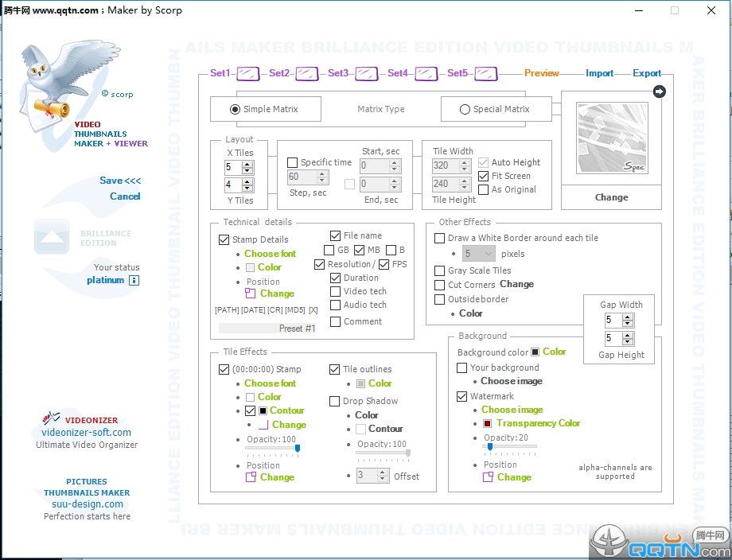The width and height of the screenshot is (732, 560).
Task: Increase Gap Width value
Action: (x=628, y=317)
